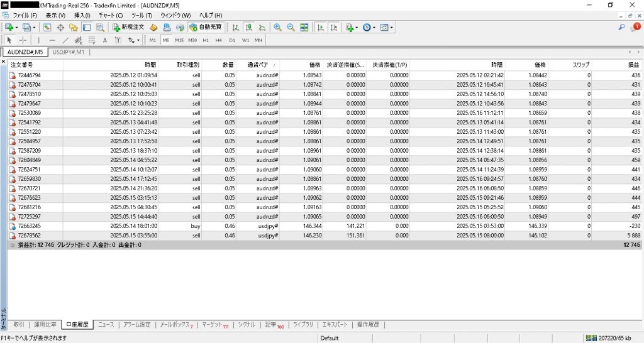Image resolution: width=644 pixels, height=343 pixels.
Task: Open the periodicity clock dropdown
Action: (x=374, y=27)
